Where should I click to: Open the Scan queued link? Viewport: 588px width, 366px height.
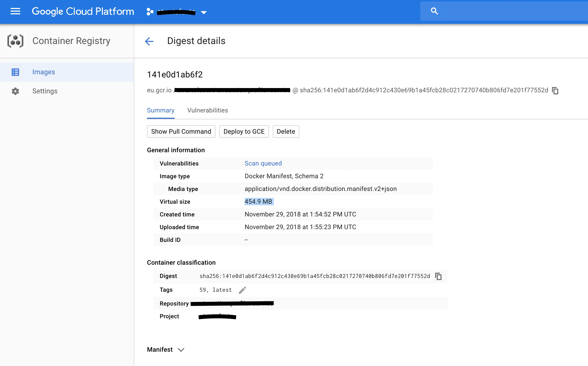click(263, 163)
